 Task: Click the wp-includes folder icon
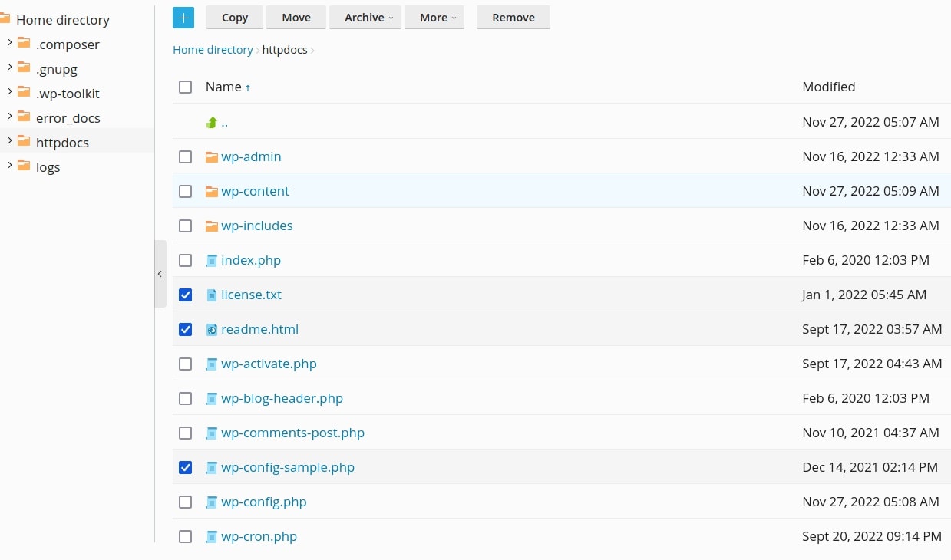212,226
